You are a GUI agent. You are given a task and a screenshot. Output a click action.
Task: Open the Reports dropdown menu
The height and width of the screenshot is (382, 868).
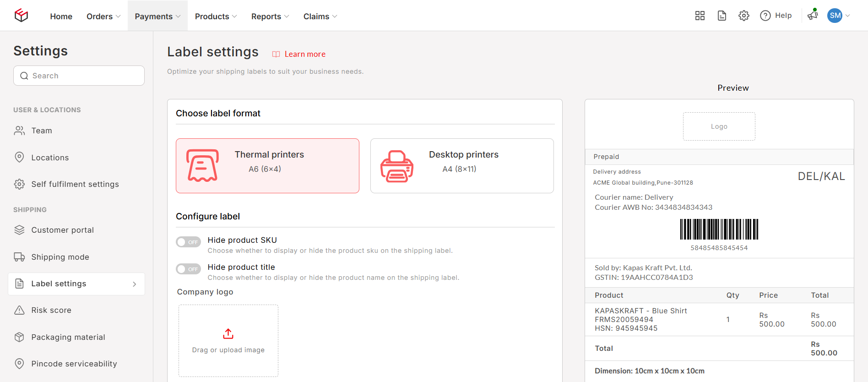(270, 16)
